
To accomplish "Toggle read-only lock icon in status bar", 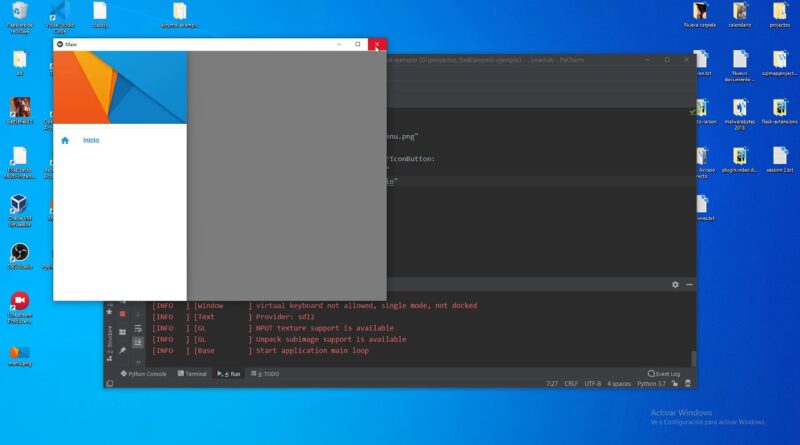I will click(x=675, y=384).
